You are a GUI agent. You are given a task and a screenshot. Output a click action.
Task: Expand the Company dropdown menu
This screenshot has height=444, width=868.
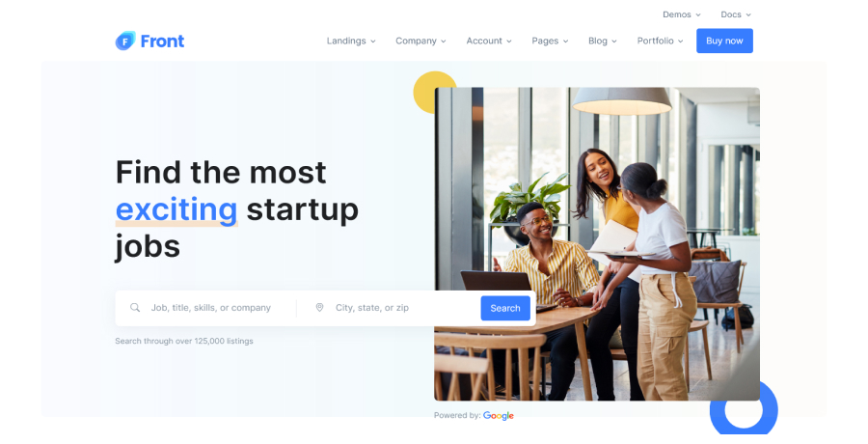pos(420,41)
